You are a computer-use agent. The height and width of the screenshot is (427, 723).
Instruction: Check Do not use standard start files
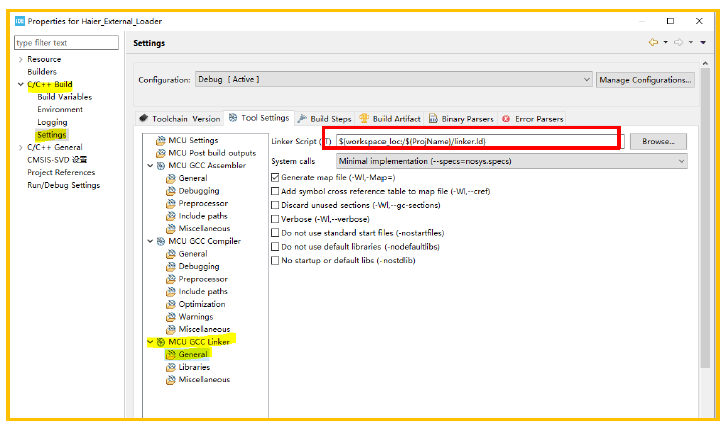point(275,233)
